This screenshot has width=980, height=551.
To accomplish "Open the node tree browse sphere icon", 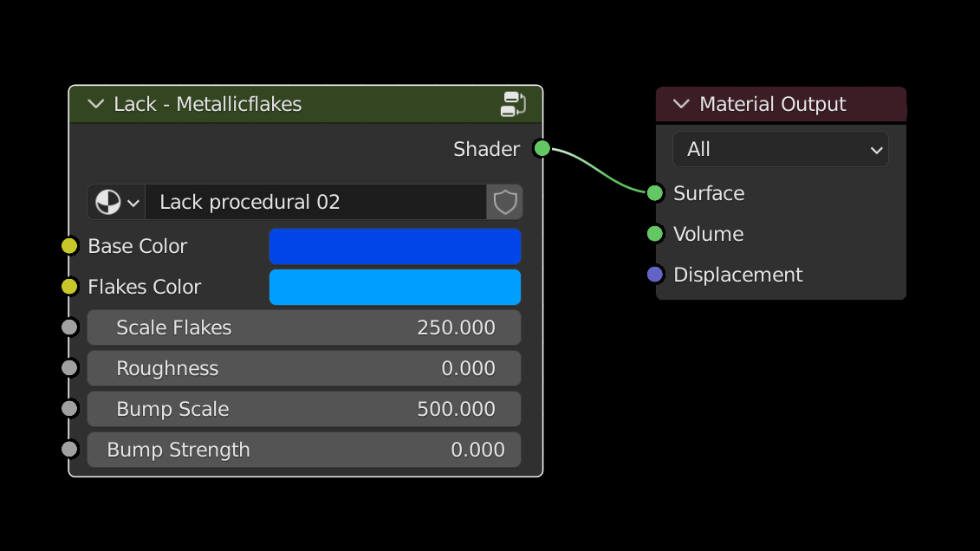I will (116, 203).
